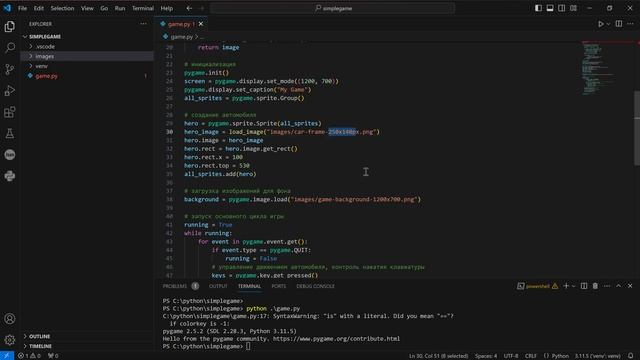
Task: Maximize the panel with the chevron-up icon
Action: 618,286
